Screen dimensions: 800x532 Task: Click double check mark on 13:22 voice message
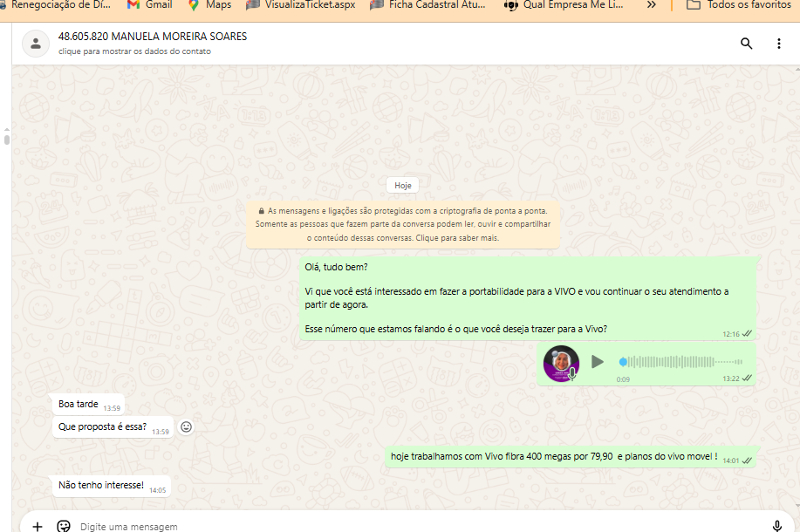pyautogui.click(x=747, y=378)
